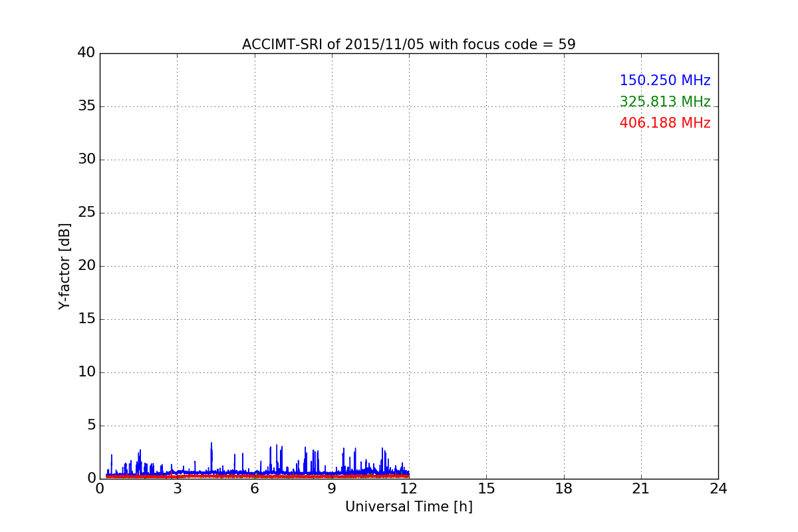Click the Y-factor [dB] axis label
The height and width of the screenshot is (532, 798).
point(65,266)
